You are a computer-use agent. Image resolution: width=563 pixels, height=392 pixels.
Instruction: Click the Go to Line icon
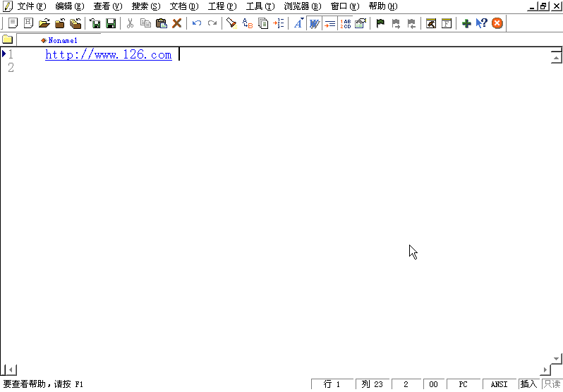tap(279, 23)
